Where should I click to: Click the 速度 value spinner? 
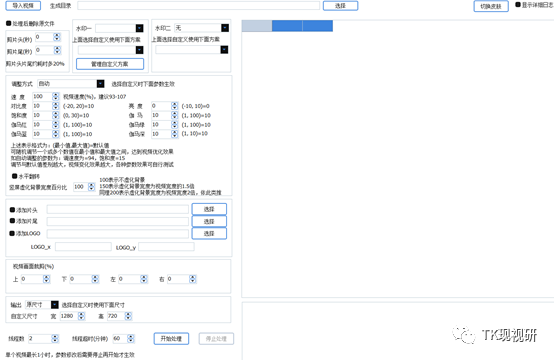click(55, 96)
